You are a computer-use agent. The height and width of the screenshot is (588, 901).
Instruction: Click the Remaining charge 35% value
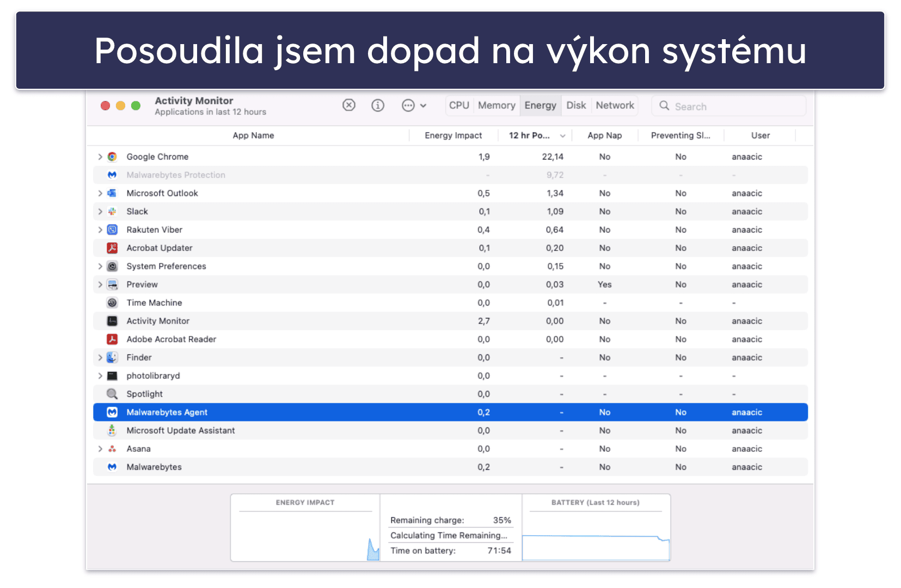(x=502, y=520)
